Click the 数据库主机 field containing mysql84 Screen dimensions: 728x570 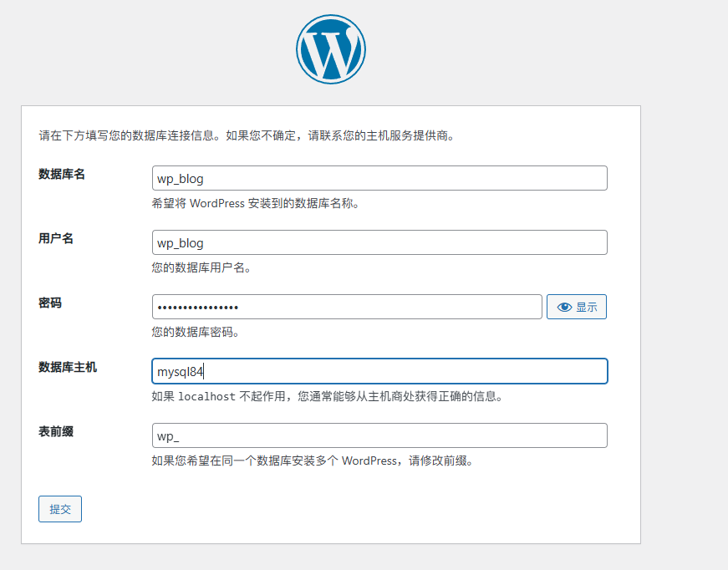pyautogui.click(x=379, y=371)
